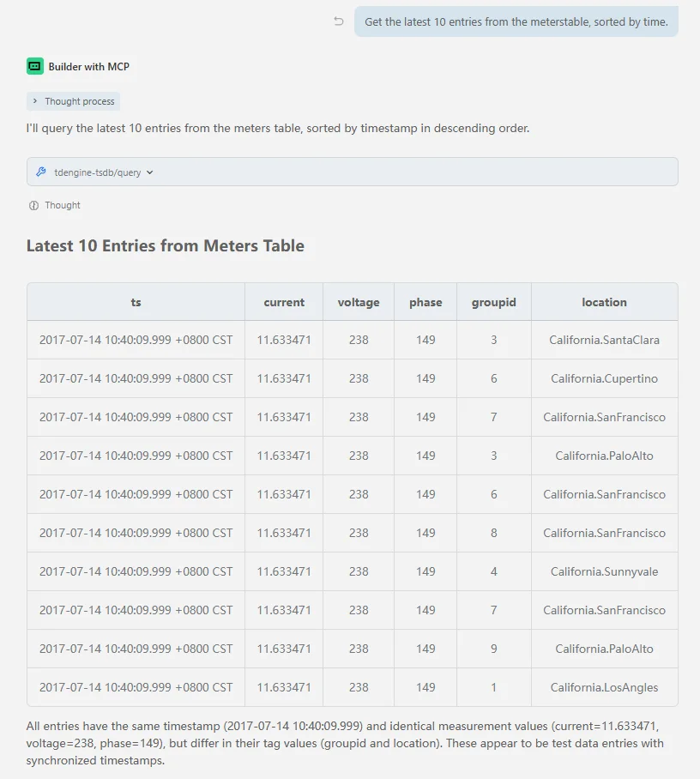700x779 pixels.
Task: Select the California.Sunnyvale location cell
Action: coord(604,571)
